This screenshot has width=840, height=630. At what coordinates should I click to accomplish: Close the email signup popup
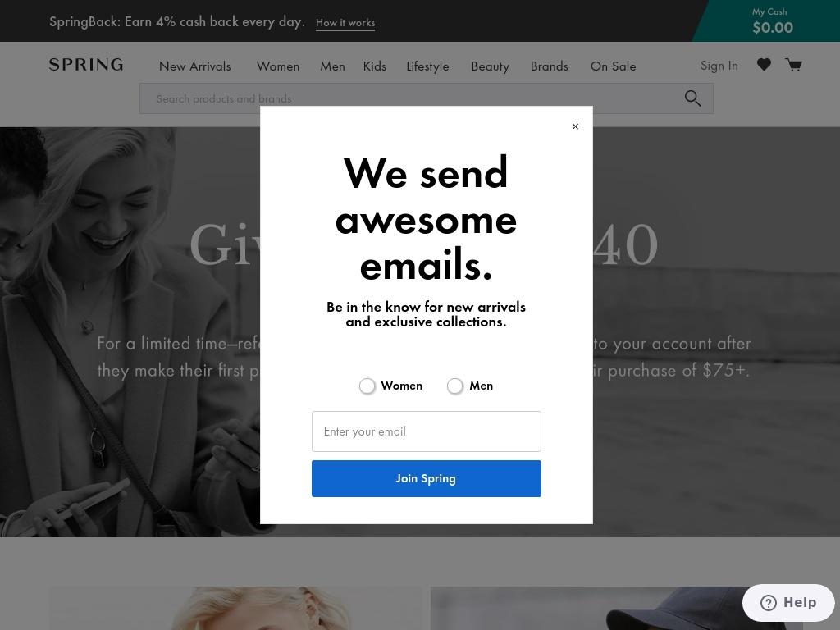575,126
